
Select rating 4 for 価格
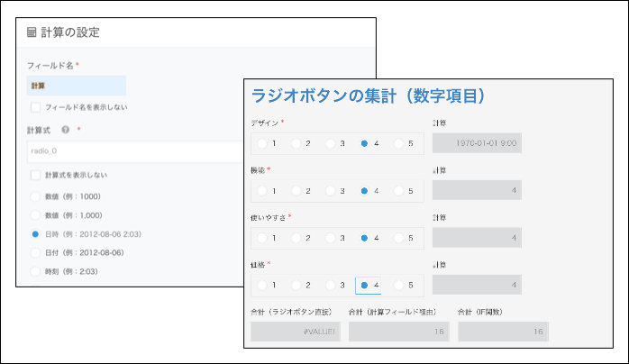pyautogui.click(x=364, y=285)
